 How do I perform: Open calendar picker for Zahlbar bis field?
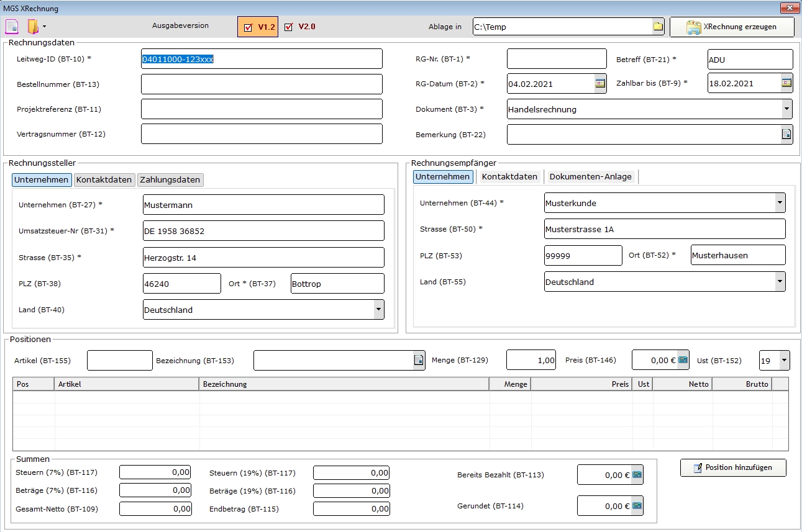[x=786, y=83]
